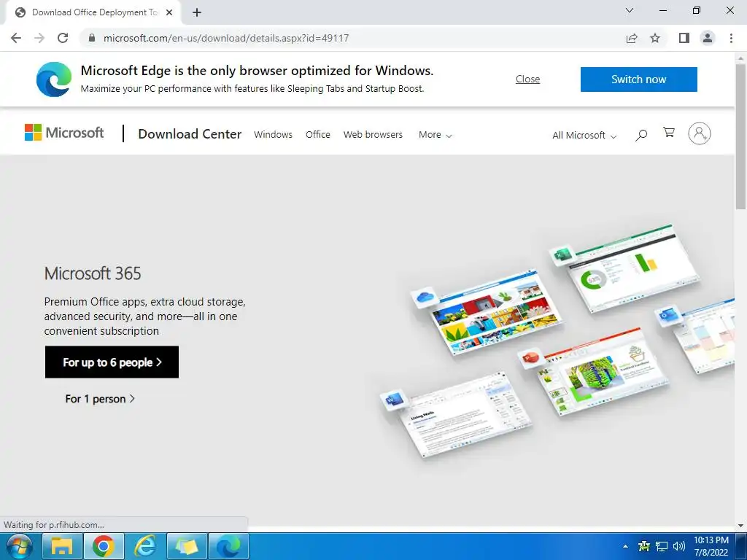Sign in with the account icon
The height and width of the screenshot is (560, 747).
(699, 133)
